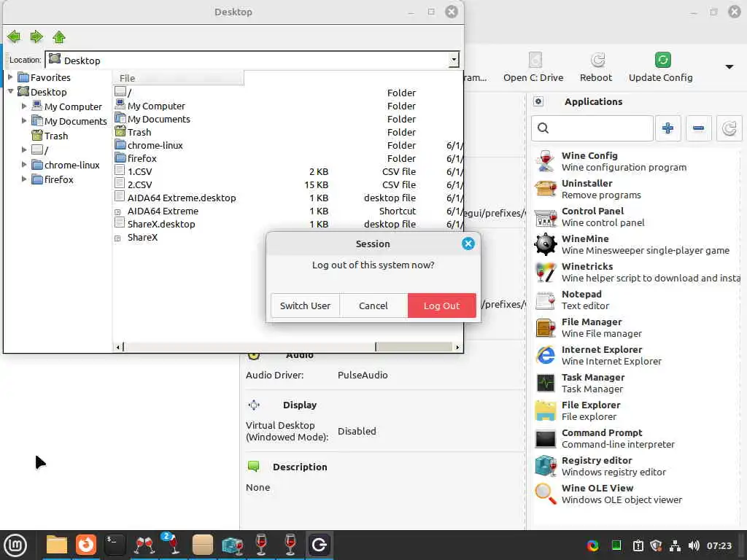Cancel the log out dialog
The image size is (747, 560).
[373, 306]
